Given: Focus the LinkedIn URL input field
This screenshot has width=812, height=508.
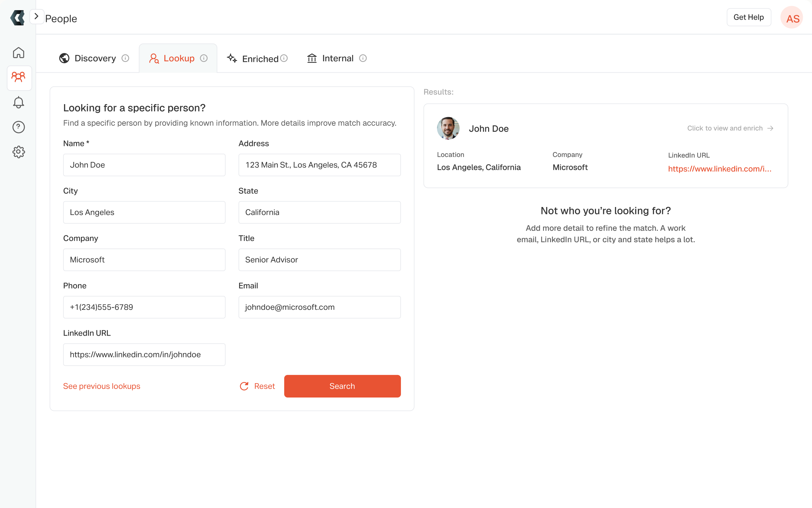Looking at the screenshot, I should pos(144,354).
